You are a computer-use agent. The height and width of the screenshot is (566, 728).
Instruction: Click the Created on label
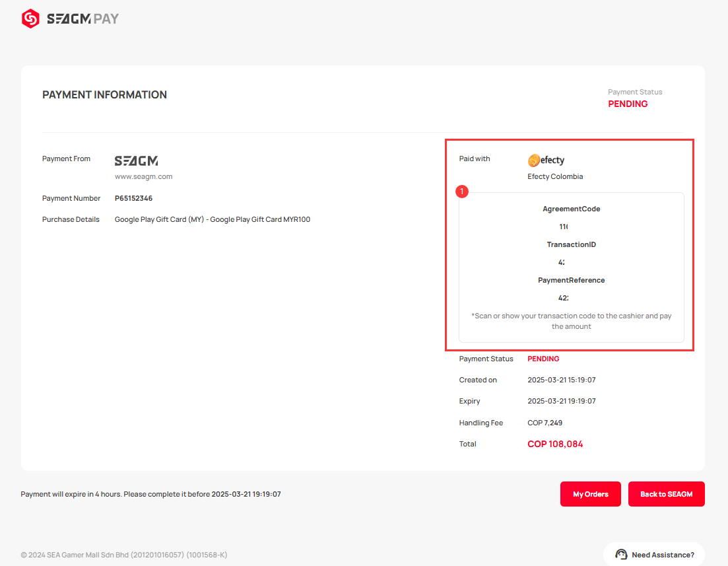click(478, 380)
